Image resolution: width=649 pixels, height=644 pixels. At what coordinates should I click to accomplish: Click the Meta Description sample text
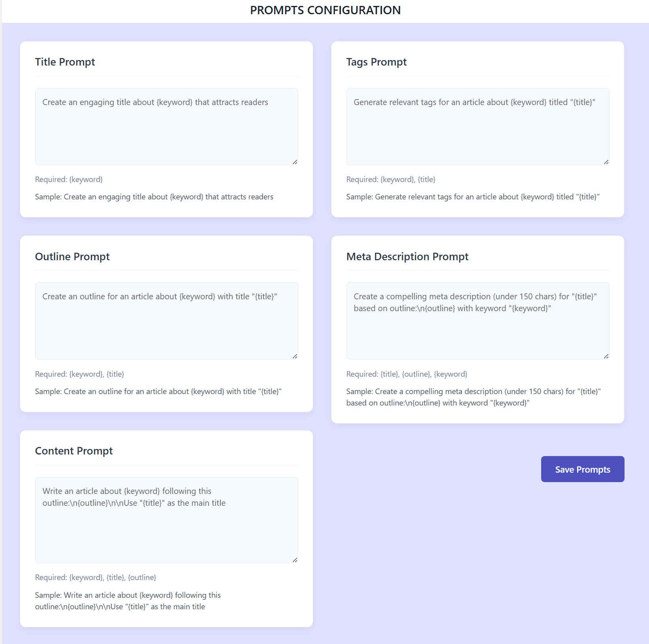[474, 397]
